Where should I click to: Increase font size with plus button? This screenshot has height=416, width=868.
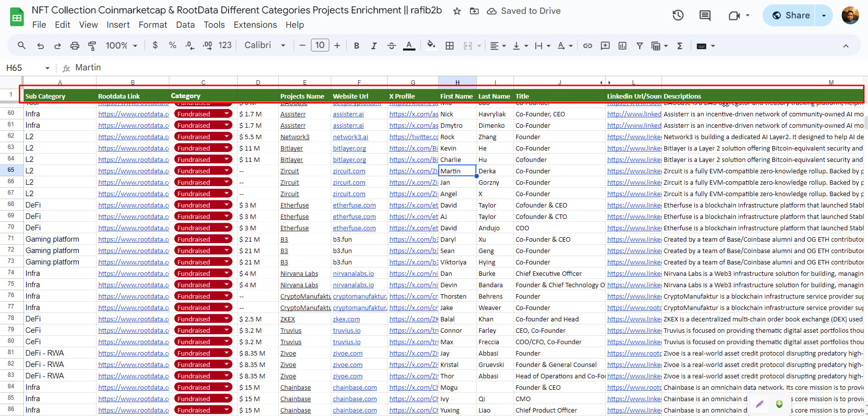337,46
